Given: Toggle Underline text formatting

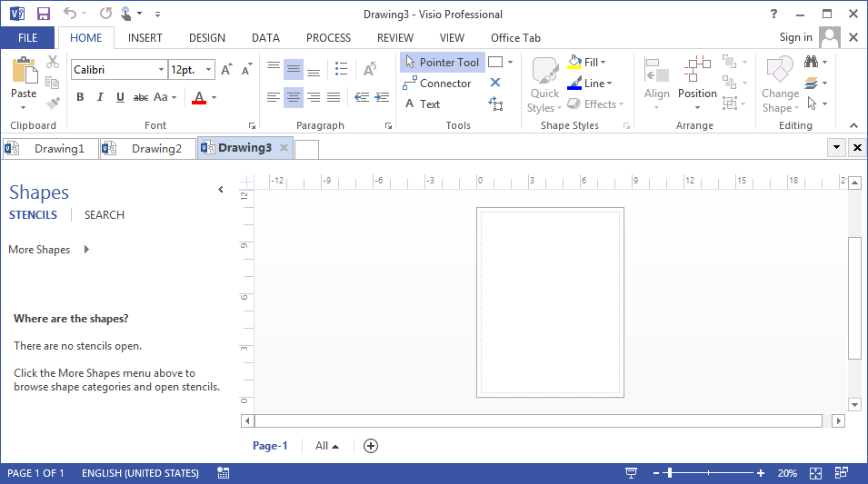Looking at the screenshot, I should pos(120,97).
